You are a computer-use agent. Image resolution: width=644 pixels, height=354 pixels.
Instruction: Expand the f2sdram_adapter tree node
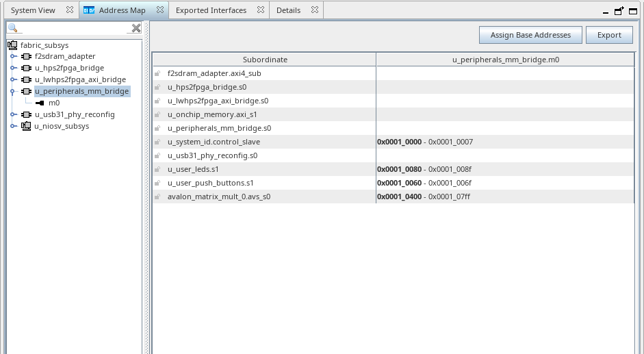tap(14, 56)
